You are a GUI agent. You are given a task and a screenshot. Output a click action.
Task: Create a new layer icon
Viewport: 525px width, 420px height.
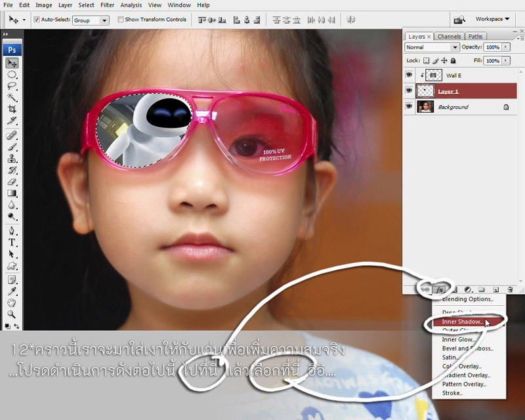496,289
